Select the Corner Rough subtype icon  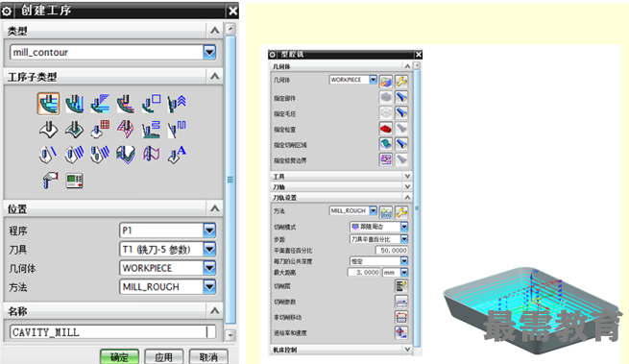[100, 104]
